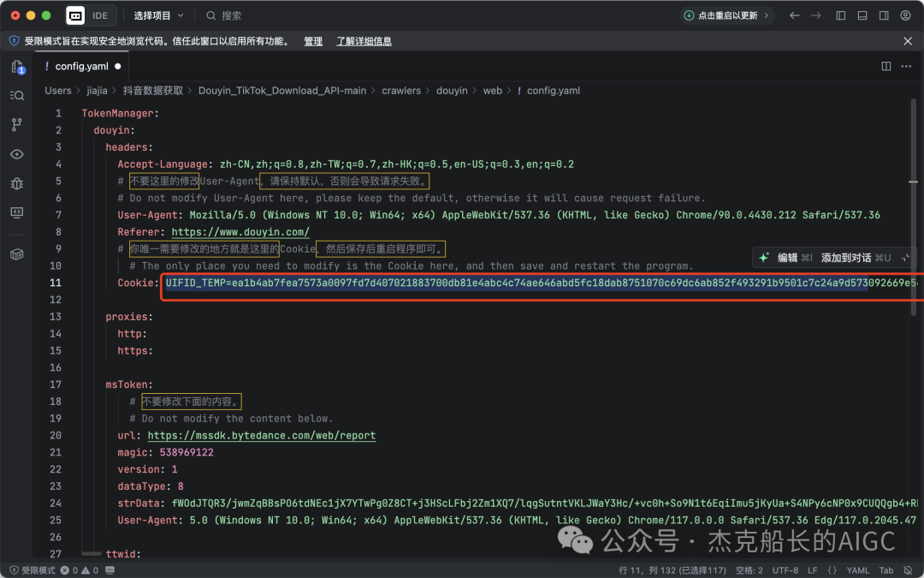Open the mssdk.bytedance.com report URL link
The height and width of the screenshot is (578, 924).
point(262,435)
